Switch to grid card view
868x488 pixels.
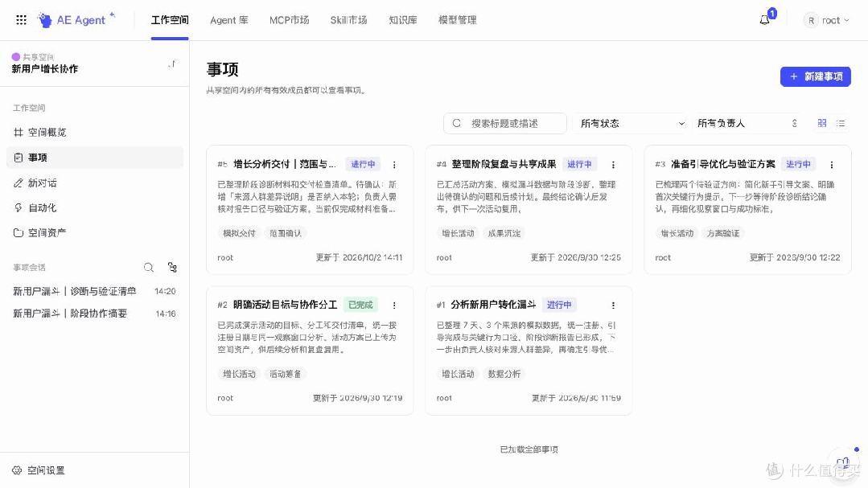coord(822,123)
